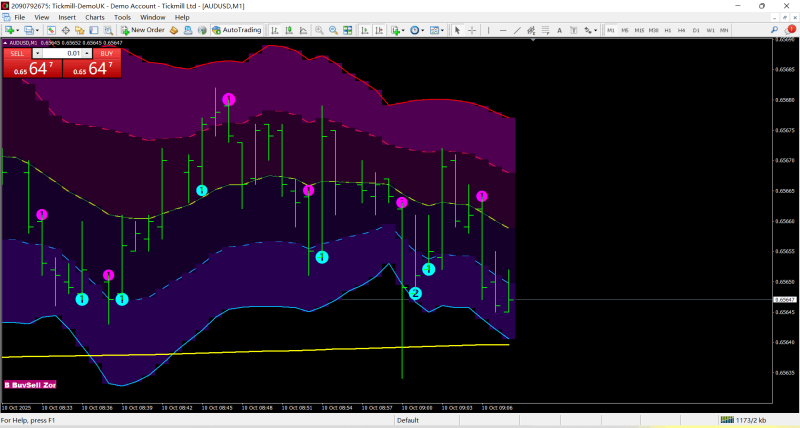Screen dimensions: 800x428
Task: Select the draw trendline tool
Action: [516, 30]
